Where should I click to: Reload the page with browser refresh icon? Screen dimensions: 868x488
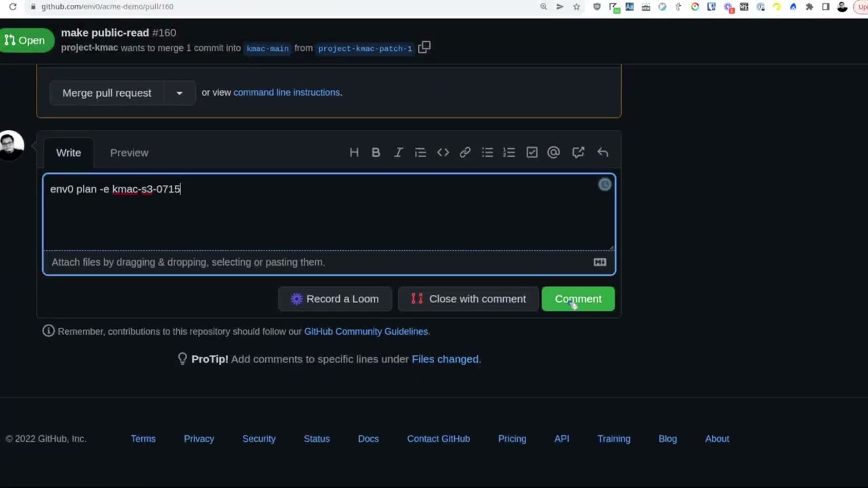13,7
